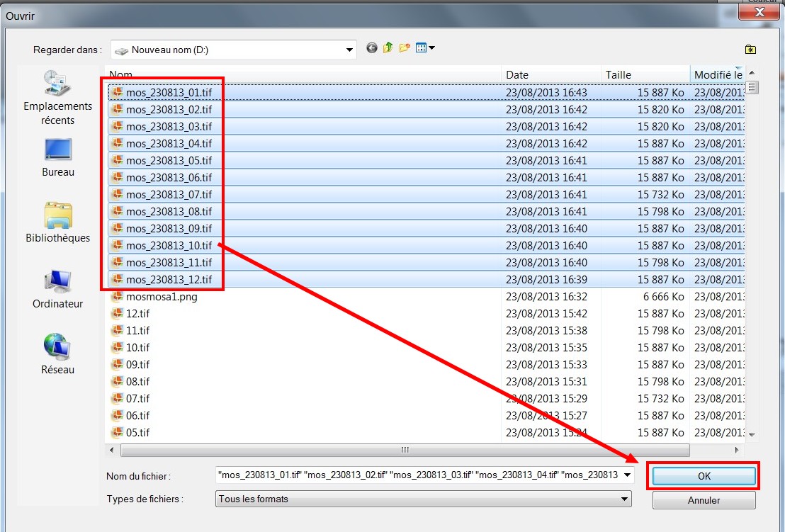The image size is (785, 532).
Task: Select file mos_230813_02.tif
Action: click(x=169, y=110)
